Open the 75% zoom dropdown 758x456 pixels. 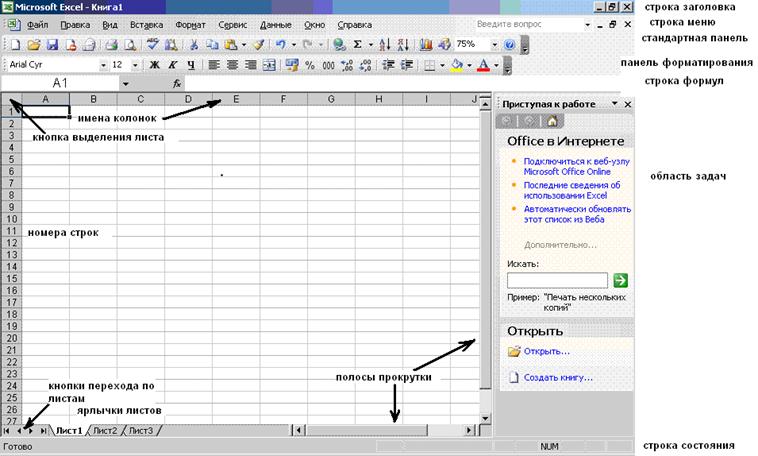495,44
